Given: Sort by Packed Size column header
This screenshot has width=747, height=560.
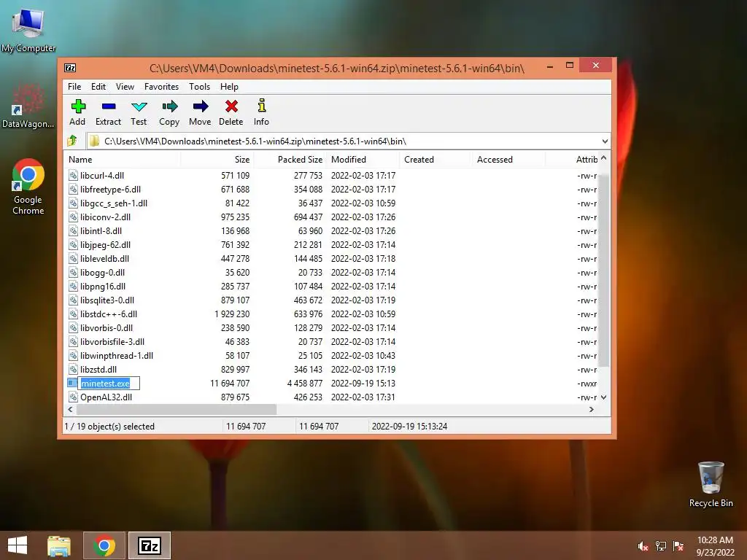Looking at the screenshot, I should tap(290, 160).
